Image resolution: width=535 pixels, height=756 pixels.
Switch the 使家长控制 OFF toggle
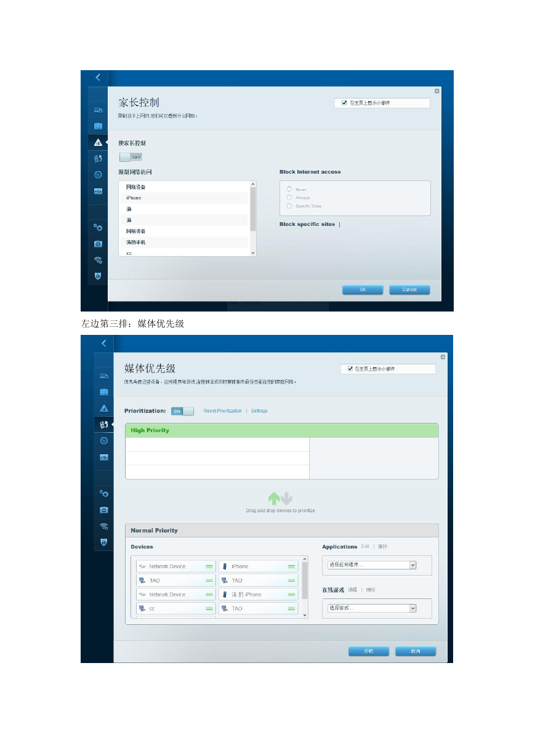click(x=131, y=157)
